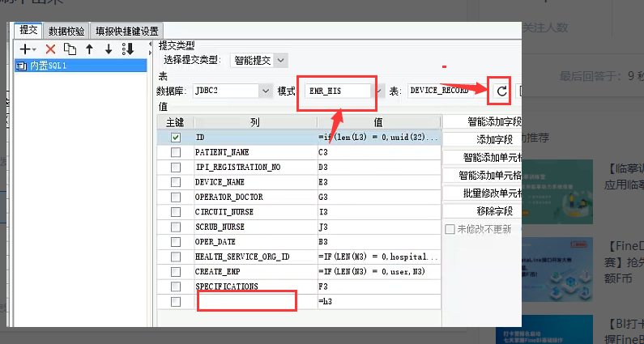
Task: Select the CREATE_EMP column cell
Action: click(x=255, y=272)
